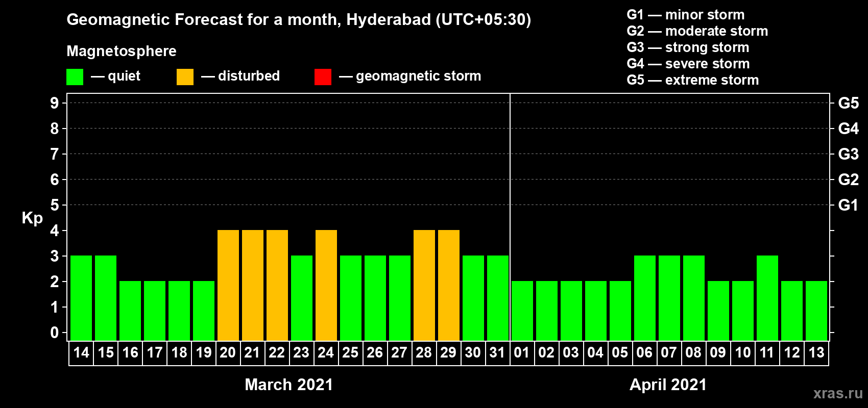The image size is (868, 408).
Task: Click the G1 right axis label
Action: click(x=849, y=205)
